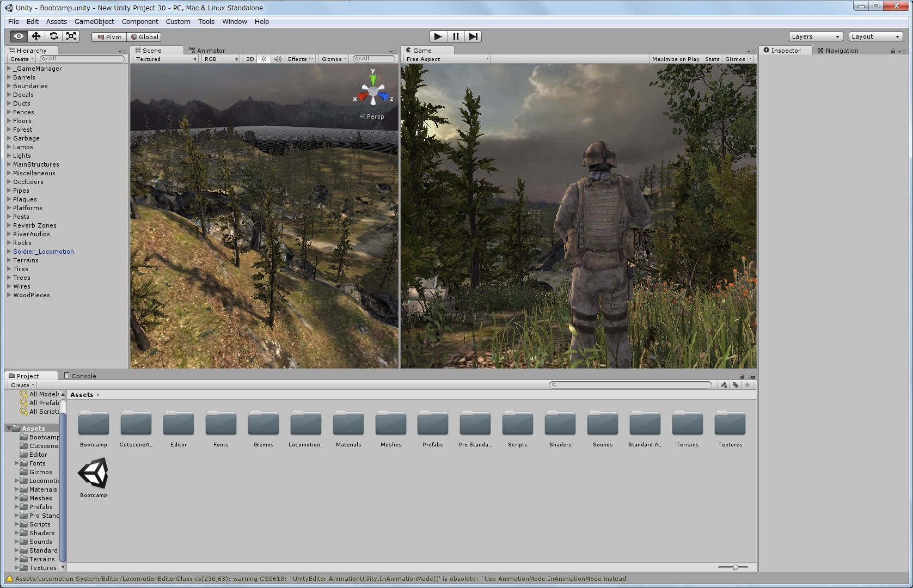Select the Rotate transform tool

coord(53,36)
